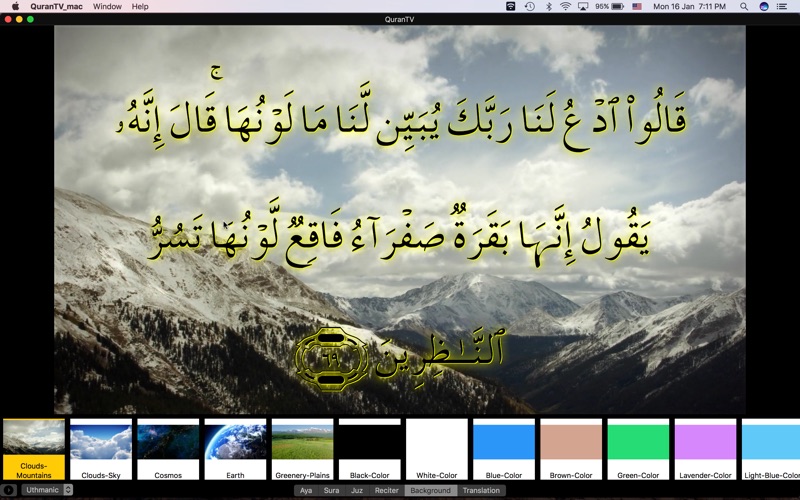Choose the Clouds-Sky background thumbnail

click(101, 449)
